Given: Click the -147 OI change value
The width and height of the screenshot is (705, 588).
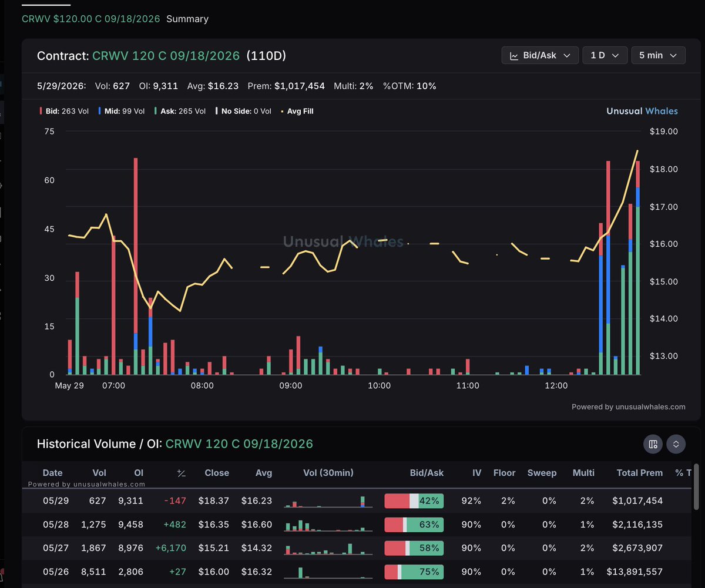Looking at the screenshot, I should coord(175,500).
